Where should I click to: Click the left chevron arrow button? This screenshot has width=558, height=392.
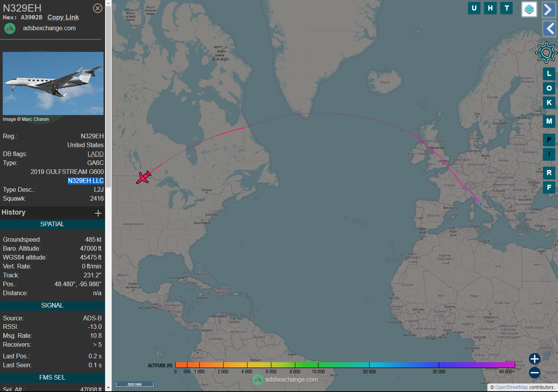pos(549,29)
